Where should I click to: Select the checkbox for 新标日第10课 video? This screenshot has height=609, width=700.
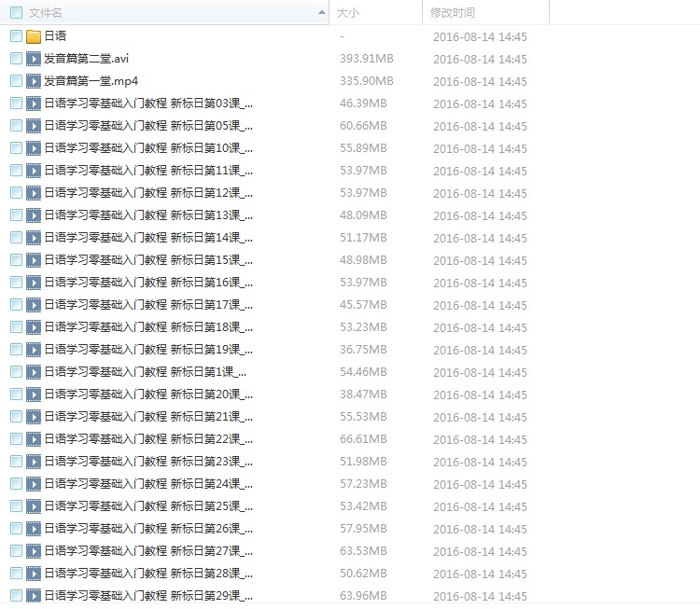pyautogui.click(x=16, y=147)
